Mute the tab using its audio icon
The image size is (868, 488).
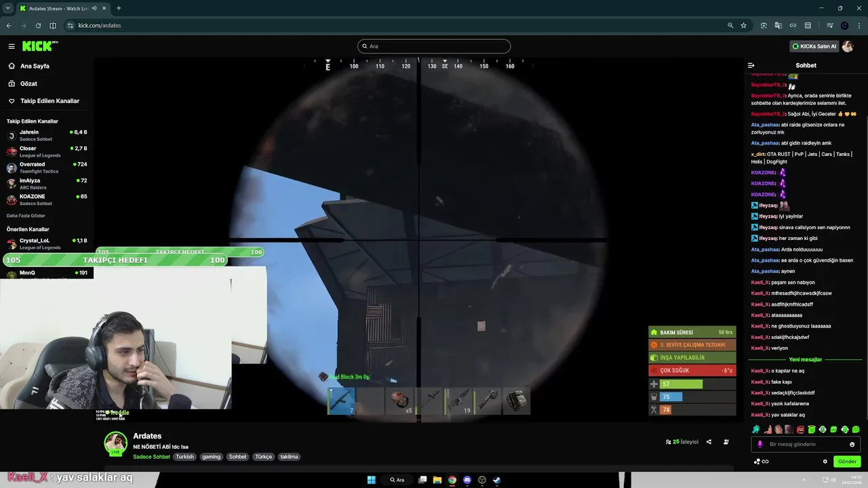(94, 8)
